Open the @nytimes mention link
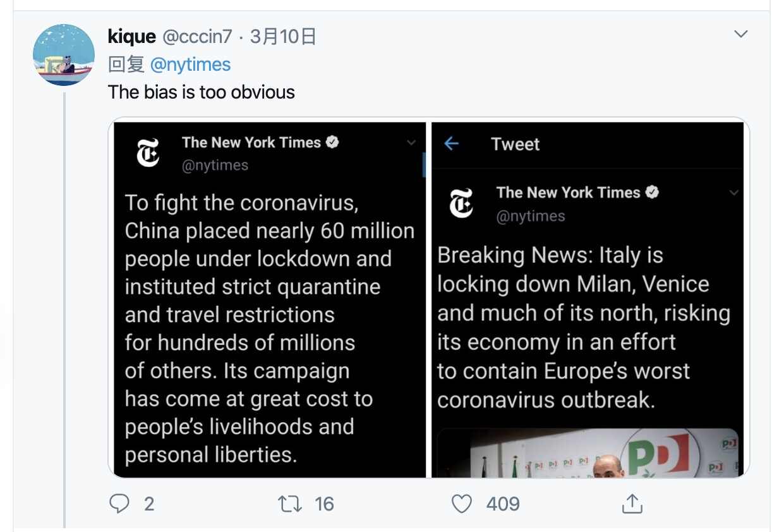Screen dimensions: 772x532 click(x=190, y=64)
